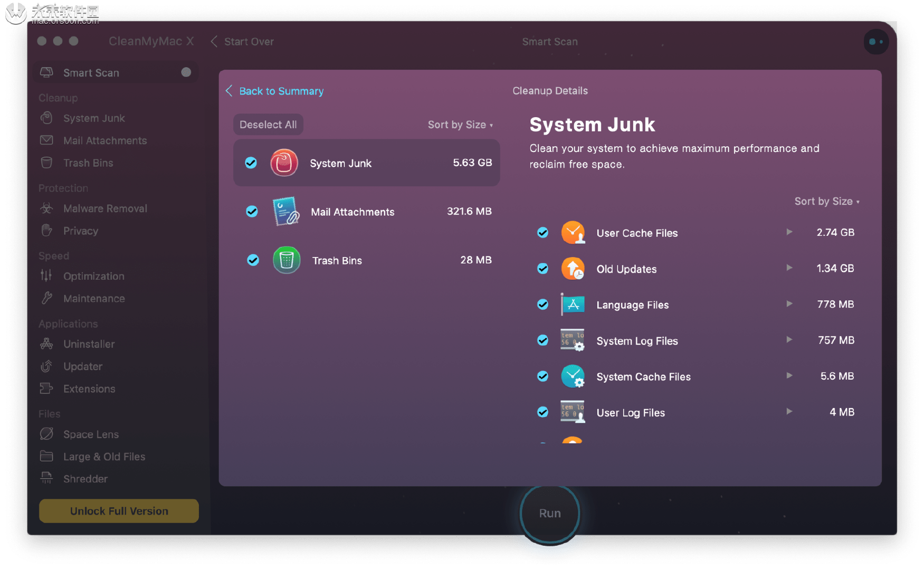924x570 pixels.
Task: Click Back to Summary link
Action: point(274,91)
